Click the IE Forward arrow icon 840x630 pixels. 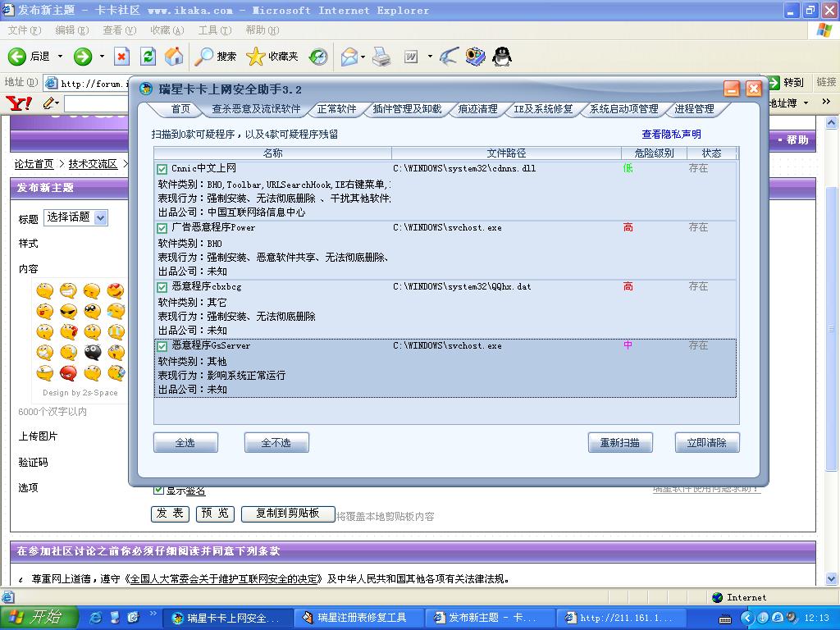(x=83, y=57)
